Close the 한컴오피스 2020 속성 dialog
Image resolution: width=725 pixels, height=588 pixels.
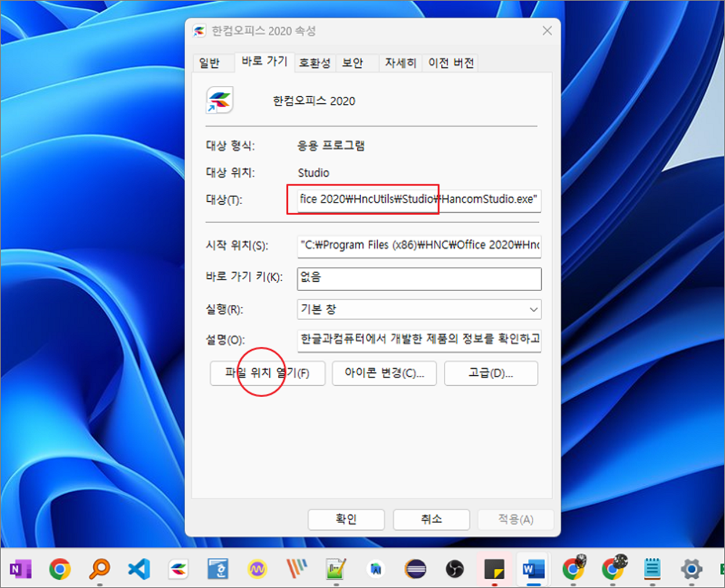tap(547, 31)
